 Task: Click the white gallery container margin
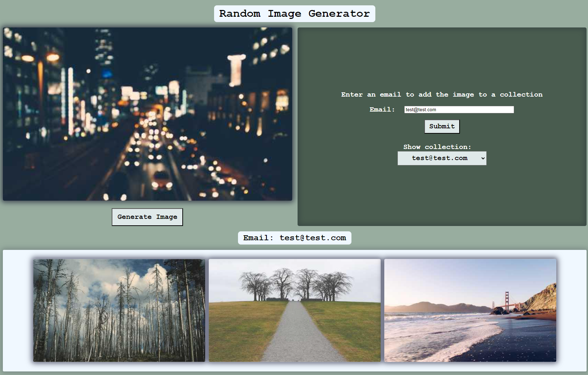(x=18, y=310)
